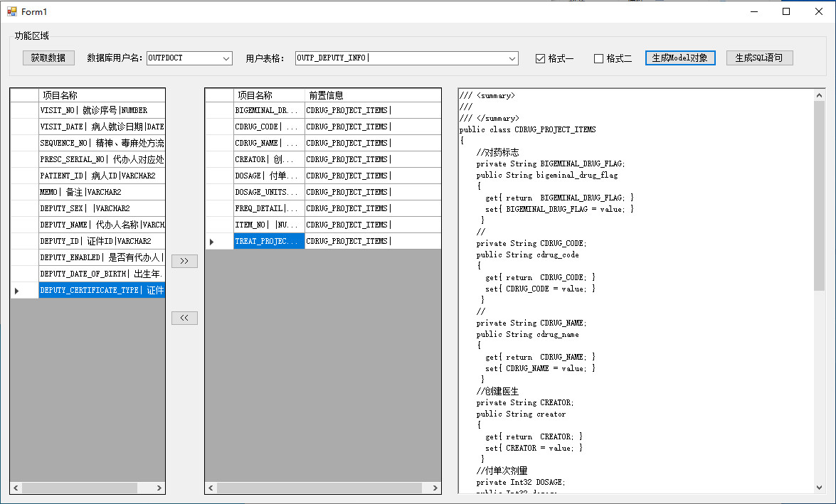836x504 pixels.
Task: Click the 'private Int32 DOSAGE;' code line
Action: click(x=521, y=482)
